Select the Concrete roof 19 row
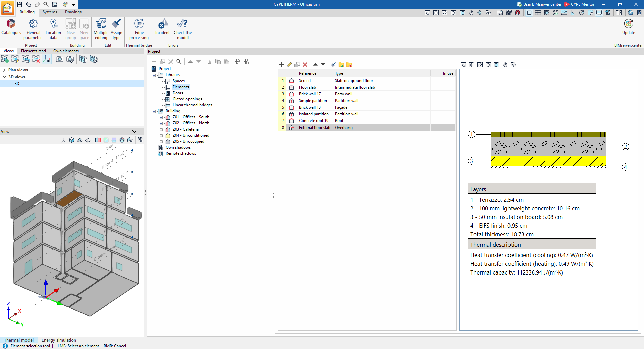This screenshot has height=349, width=644. point(367,121)
